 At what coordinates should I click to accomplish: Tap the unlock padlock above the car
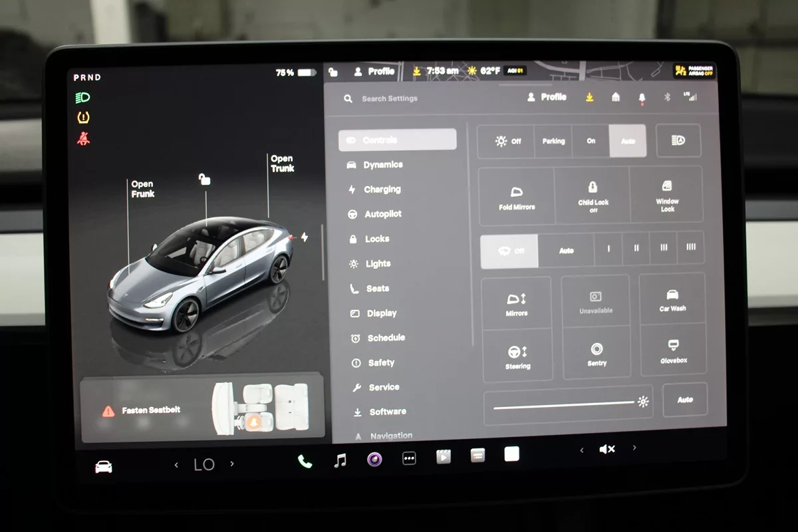coord(205,179)
